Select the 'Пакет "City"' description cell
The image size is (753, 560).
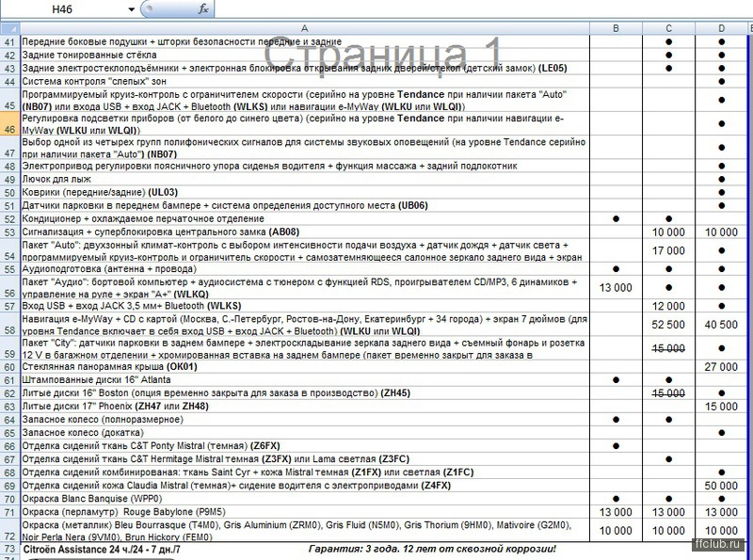point(305,348)
